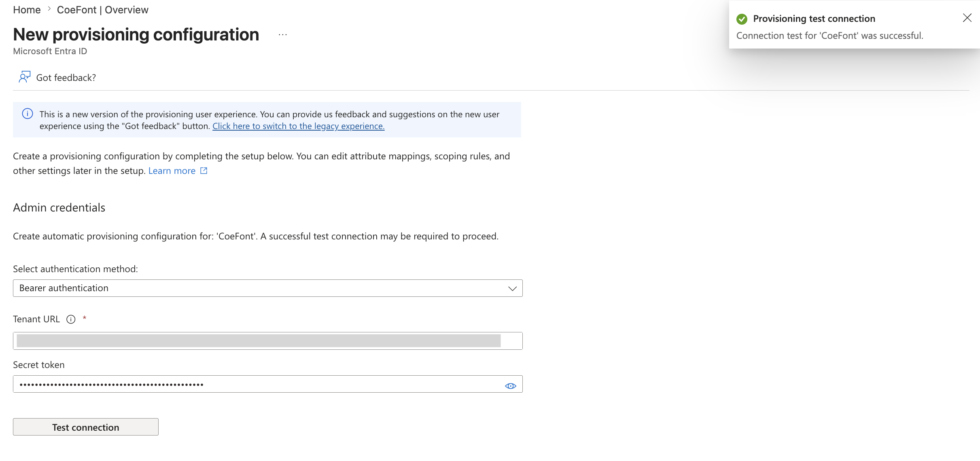Open CoeFont | Overview breadcrumb
The width and height of the screenshot is (980, 461).
102,10
